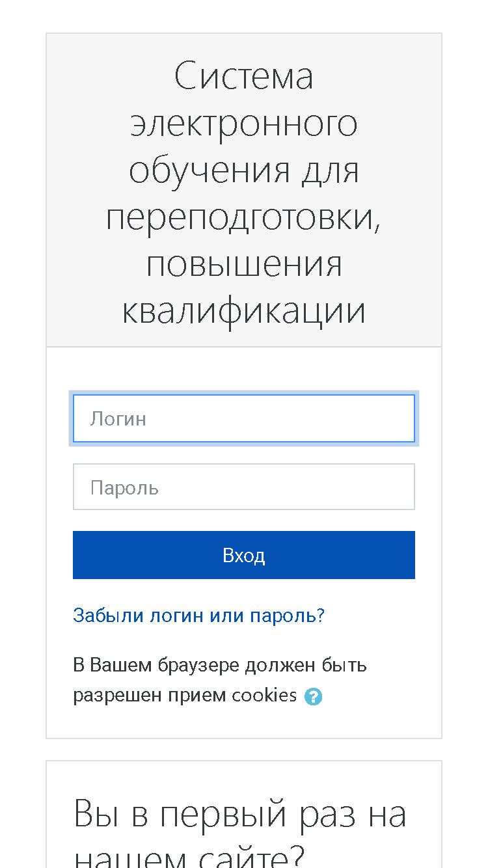Click the word 'квалификации' in the title
Screen dimensions: 488x868
[x=244, y=312]
